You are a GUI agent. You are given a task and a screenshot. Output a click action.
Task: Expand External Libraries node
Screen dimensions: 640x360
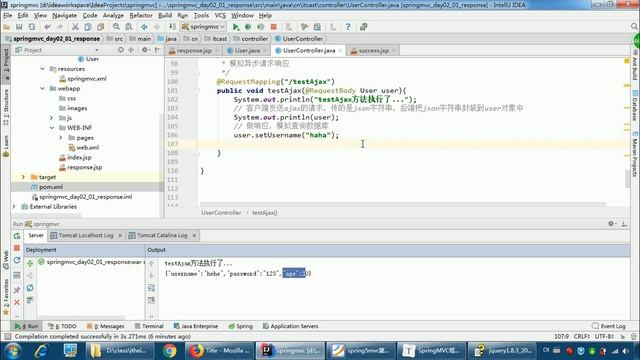[14, 207]
